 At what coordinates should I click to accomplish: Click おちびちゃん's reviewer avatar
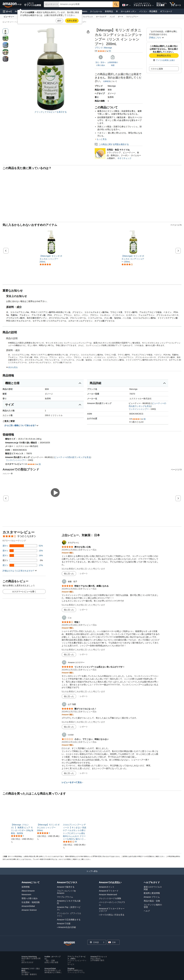(64, 542)
